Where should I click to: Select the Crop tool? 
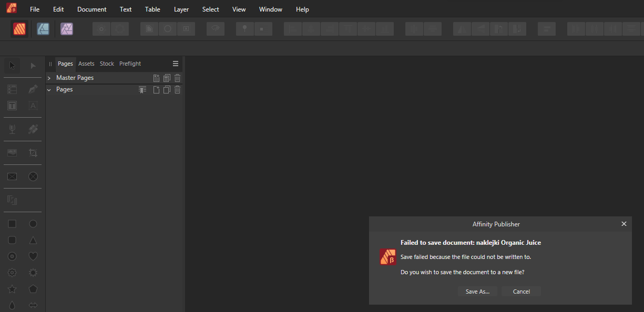(33, 153)
